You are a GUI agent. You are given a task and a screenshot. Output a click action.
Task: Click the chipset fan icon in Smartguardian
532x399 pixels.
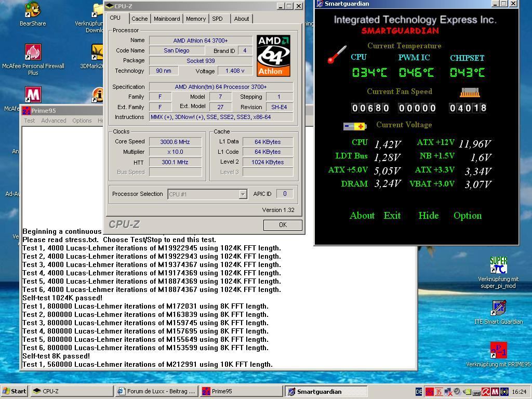pyautogui.click(x=470, y=92)
